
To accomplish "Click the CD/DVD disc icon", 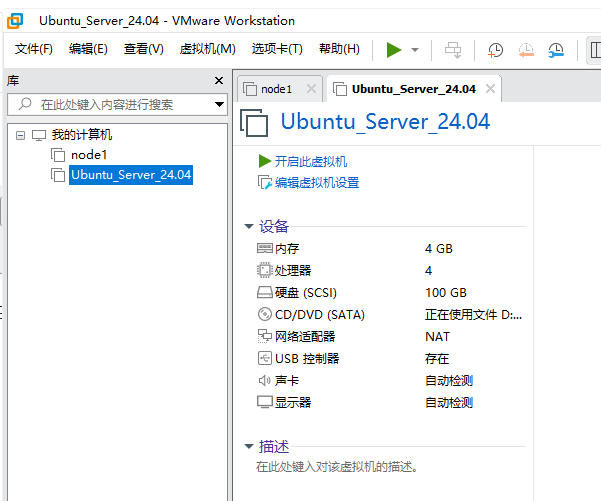I will click(264, 314).
